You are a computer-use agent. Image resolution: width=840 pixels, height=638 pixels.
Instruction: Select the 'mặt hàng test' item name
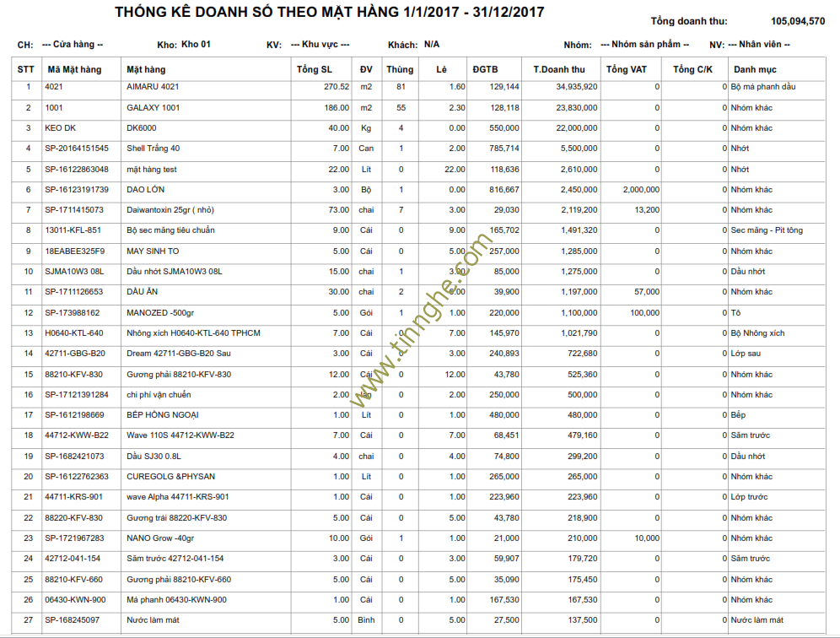152,170
